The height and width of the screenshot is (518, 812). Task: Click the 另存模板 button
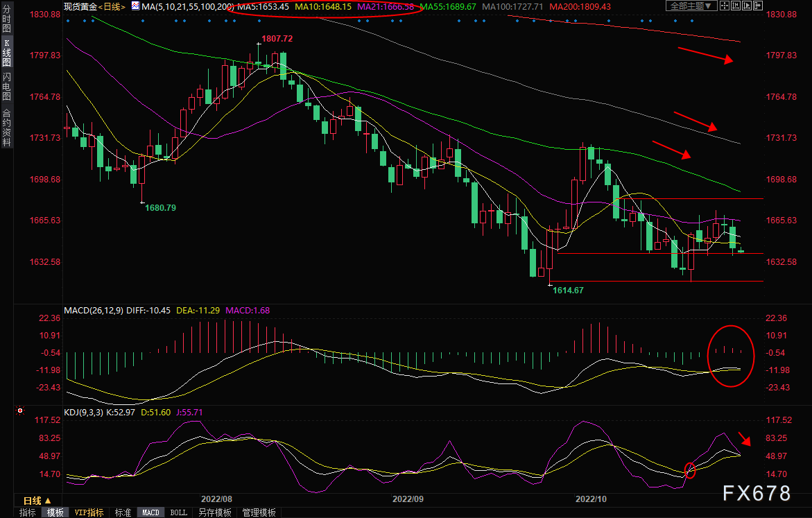pos(214,512)
